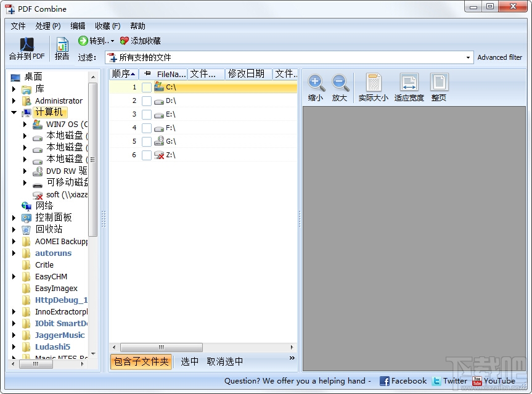Viewport: 532px width, 394px height.
Task: Click the Deselect (取消选中) button
Action: point(225,362)
